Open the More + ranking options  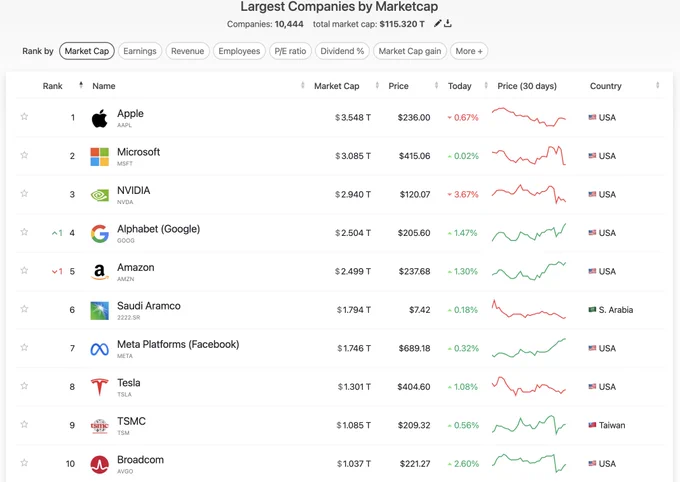tap(469, 51)
